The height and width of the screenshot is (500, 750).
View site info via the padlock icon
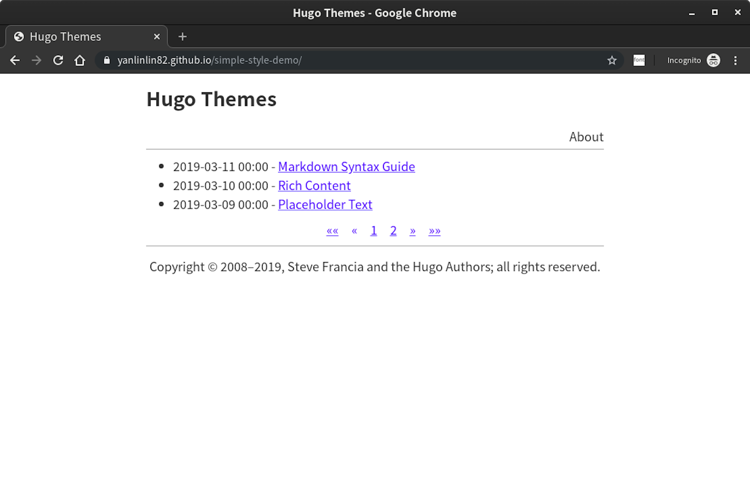click(106, 60)
